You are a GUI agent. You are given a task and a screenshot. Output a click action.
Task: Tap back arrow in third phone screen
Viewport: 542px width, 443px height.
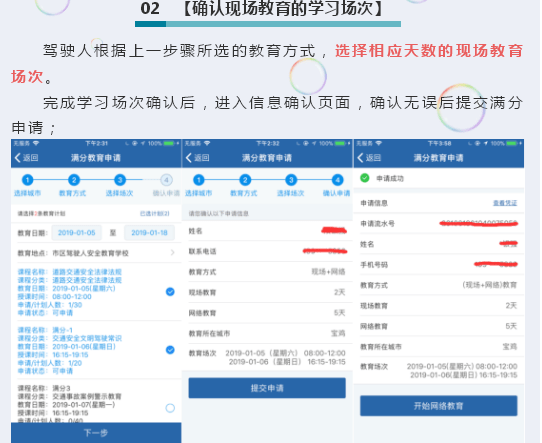tap(361, 158)
